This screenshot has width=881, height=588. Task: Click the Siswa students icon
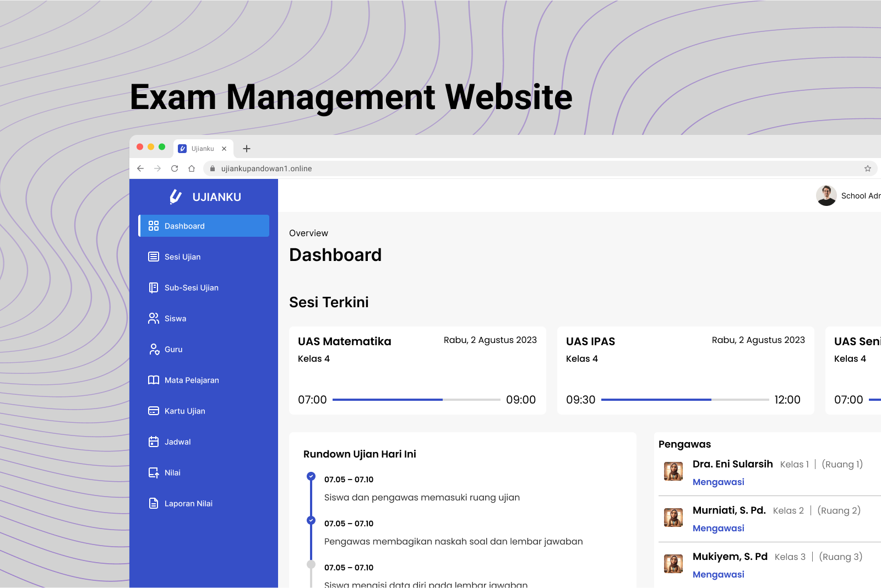coord(153,318)
